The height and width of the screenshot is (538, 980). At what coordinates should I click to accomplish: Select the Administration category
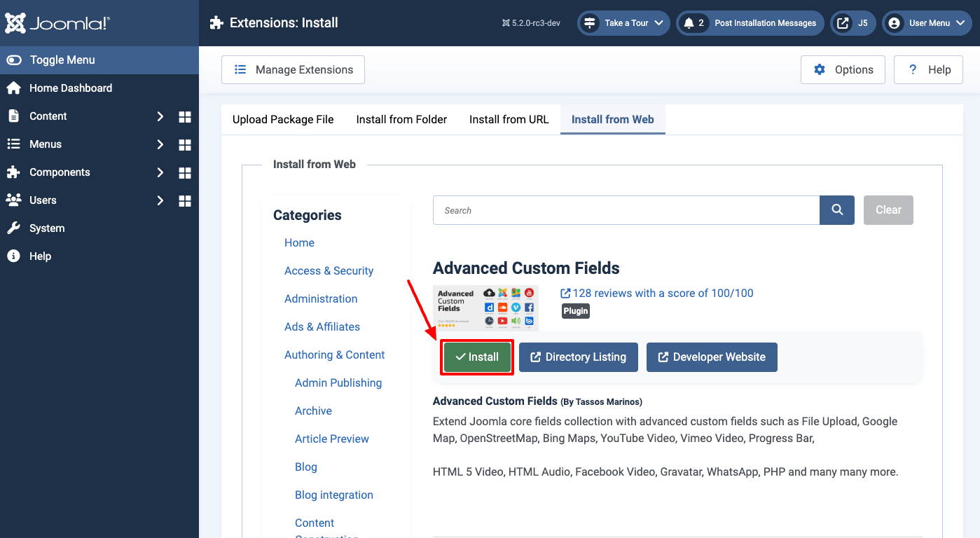coord(321,299)
